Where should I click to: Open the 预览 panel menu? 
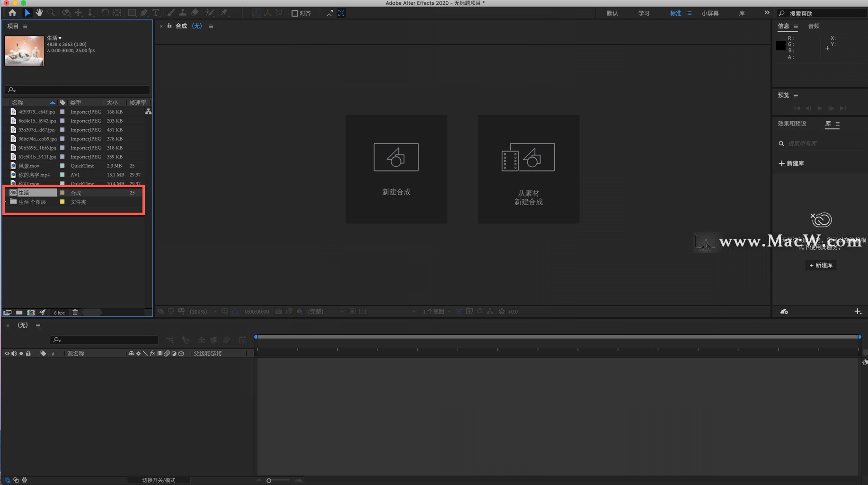pyautogui.click(x=796, y=95)
